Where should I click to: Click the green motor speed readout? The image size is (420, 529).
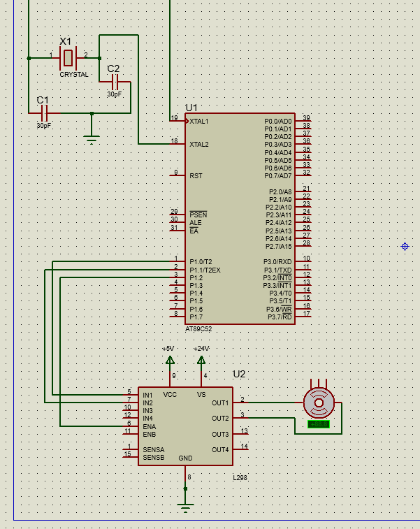point(318,424)
